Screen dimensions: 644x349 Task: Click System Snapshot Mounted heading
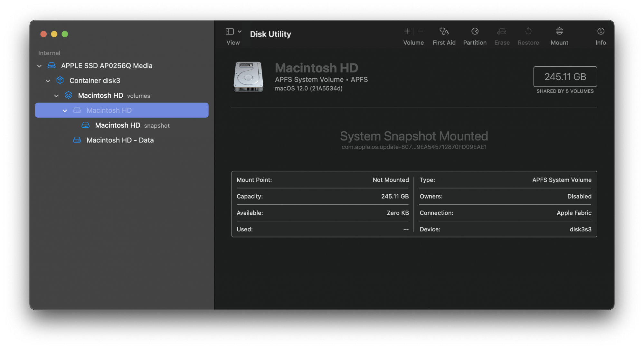pyautogui.click(x=414, y=136)
